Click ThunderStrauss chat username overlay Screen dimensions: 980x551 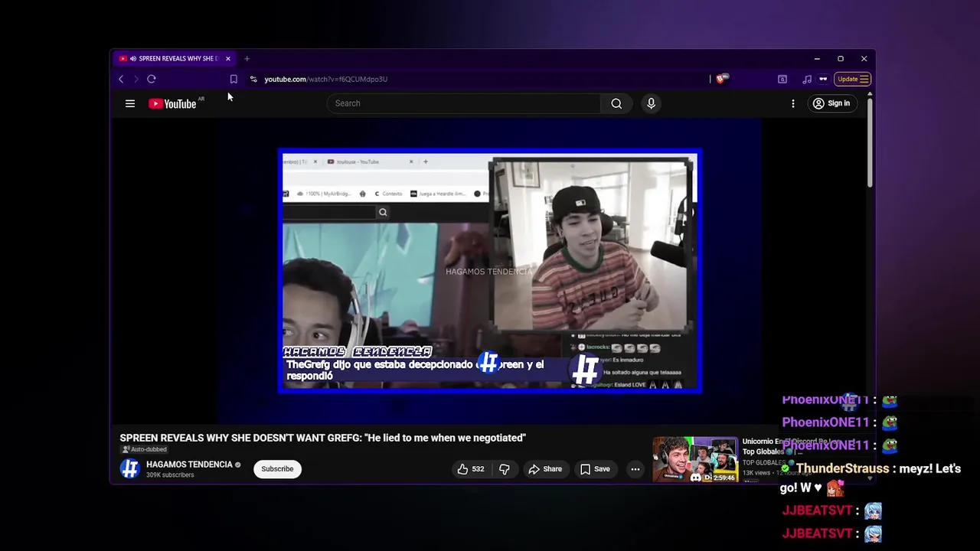pos(842,468)
